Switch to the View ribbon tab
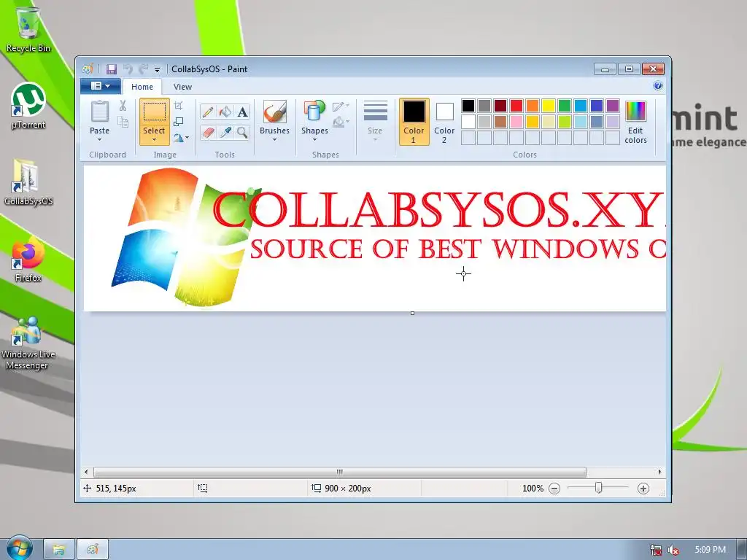747x560 pixels. (x=182, y=87)
